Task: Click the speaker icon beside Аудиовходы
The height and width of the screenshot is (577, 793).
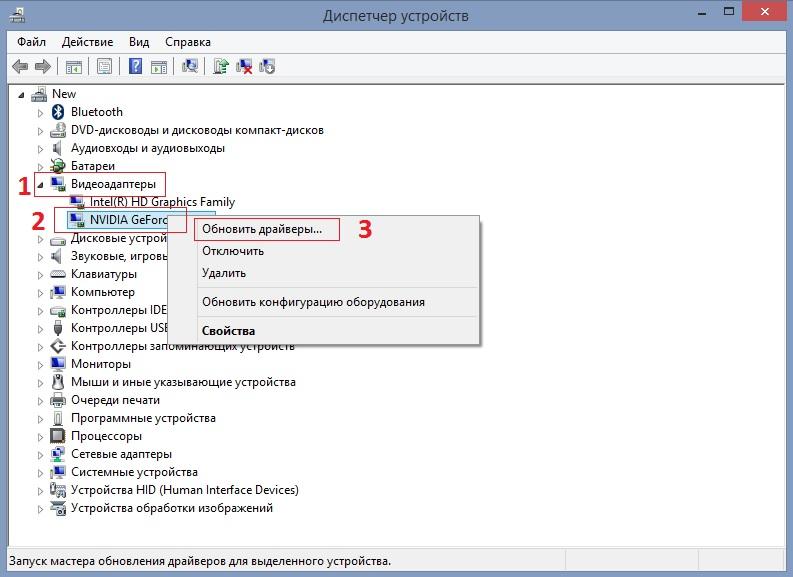Action: point(57,148)
